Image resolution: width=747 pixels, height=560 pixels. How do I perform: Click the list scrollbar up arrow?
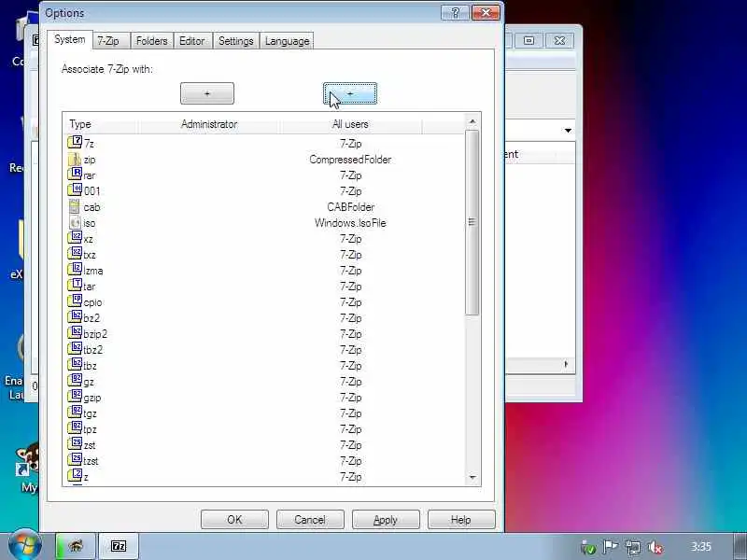(x=472, y=121)
